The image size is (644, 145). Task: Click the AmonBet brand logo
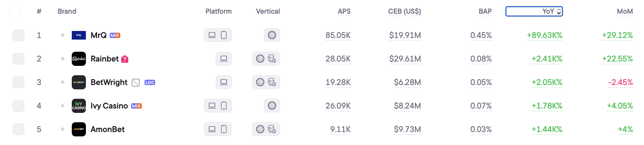(x=79, y=129)
